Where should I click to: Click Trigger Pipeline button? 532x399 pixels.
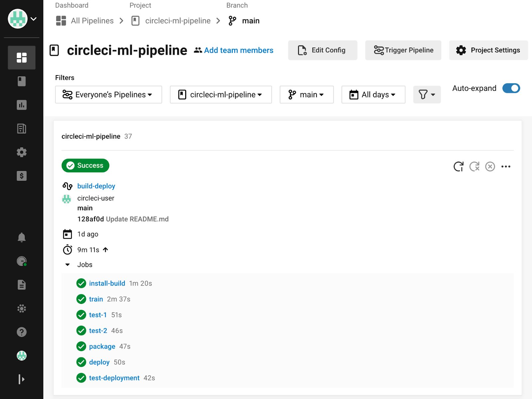403,50
